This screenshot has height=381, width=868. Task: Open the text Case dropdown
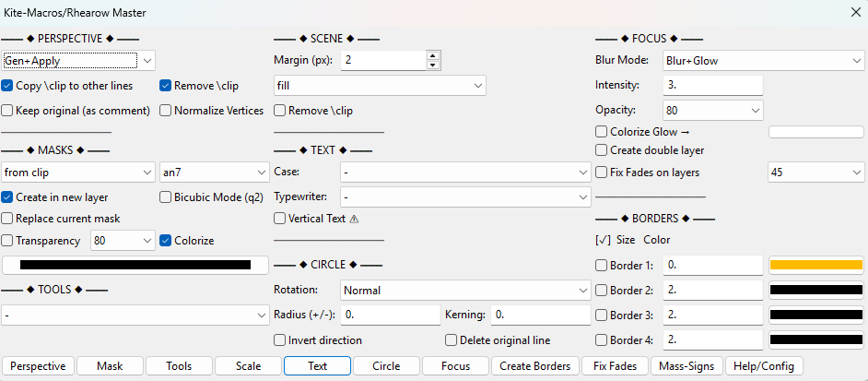pyautogui.click(x=465, y=173)
